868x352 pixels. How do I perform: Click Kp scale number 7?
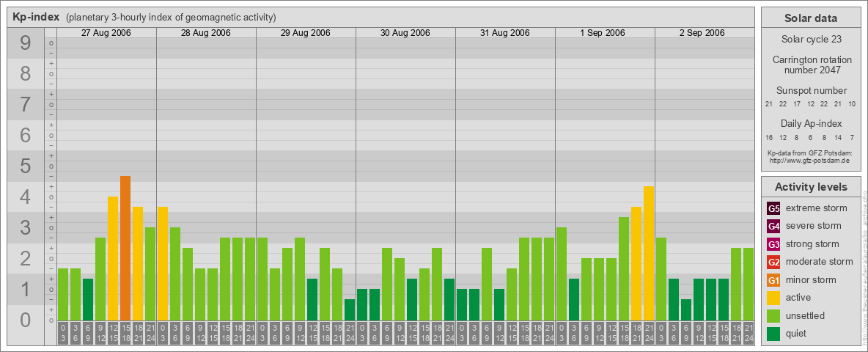(x=26, y=105)
